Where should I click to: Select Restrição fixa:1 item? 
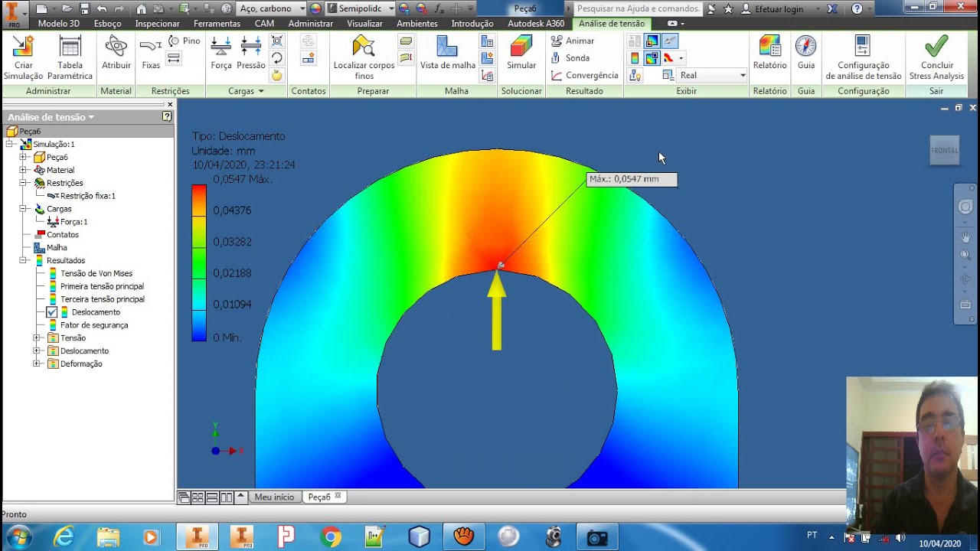[88, 196]
